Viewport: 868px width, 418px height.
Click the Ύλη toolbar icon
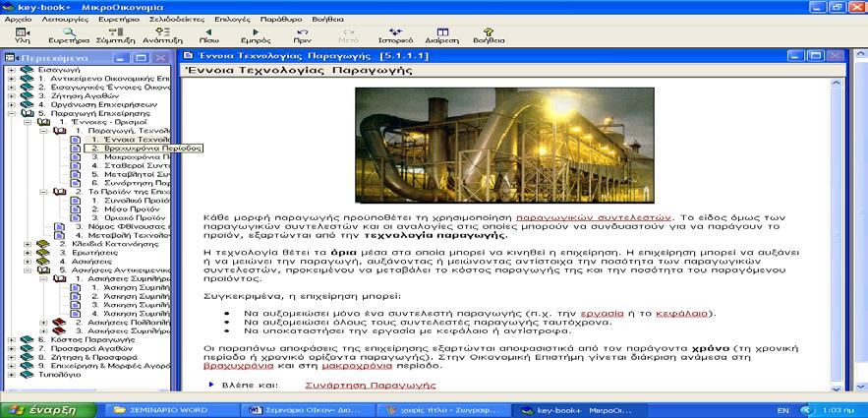[23, 32]
